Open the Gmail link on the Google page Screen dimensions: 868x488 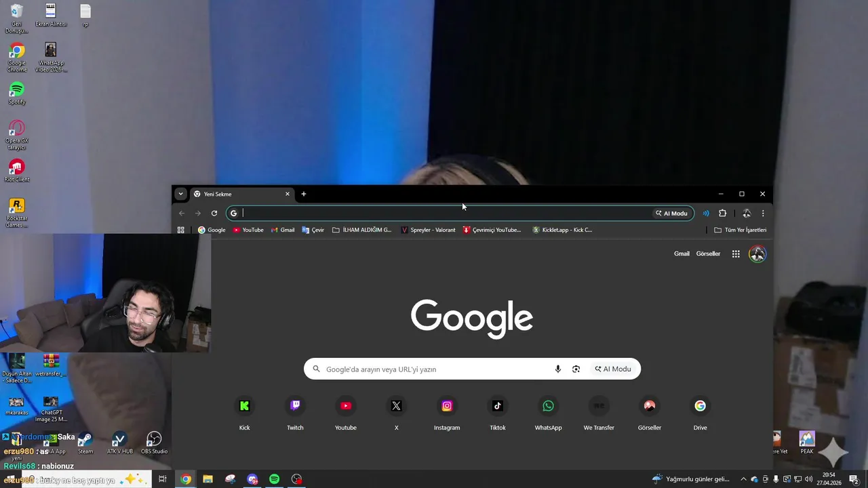pyautogui.click(x=682, y=254)
